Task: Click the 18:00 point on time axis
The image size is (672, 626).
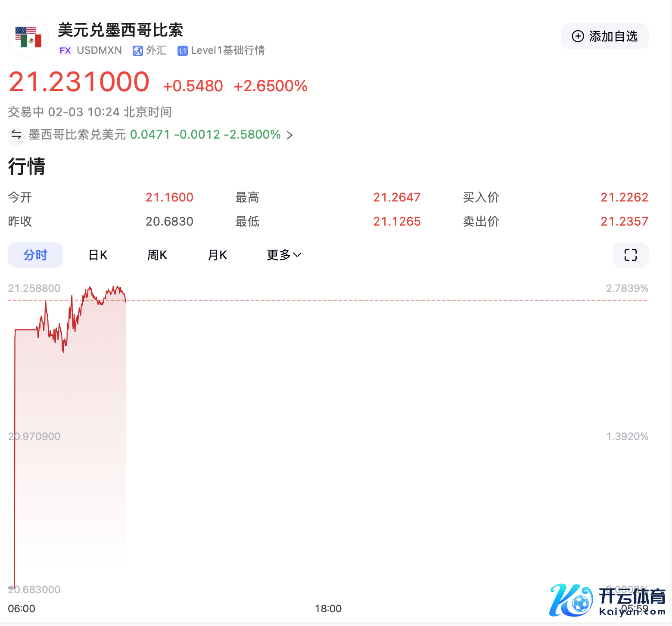Action: 328,608
